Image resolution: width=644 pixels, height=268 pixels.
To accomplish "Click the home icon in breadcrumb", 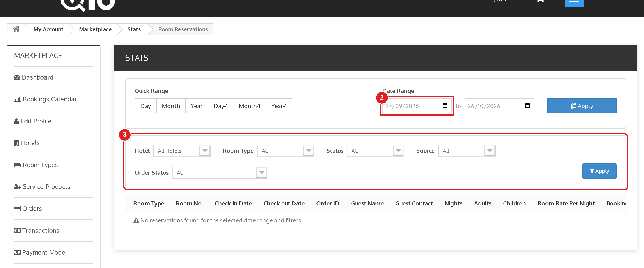I will [x=16, y=29].
